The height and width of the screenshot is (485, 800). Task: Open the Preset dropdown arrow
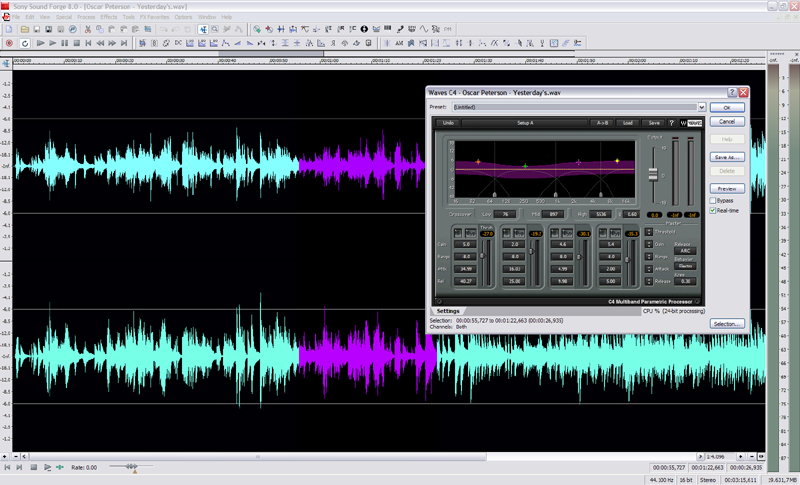click(x=702, y=107)
